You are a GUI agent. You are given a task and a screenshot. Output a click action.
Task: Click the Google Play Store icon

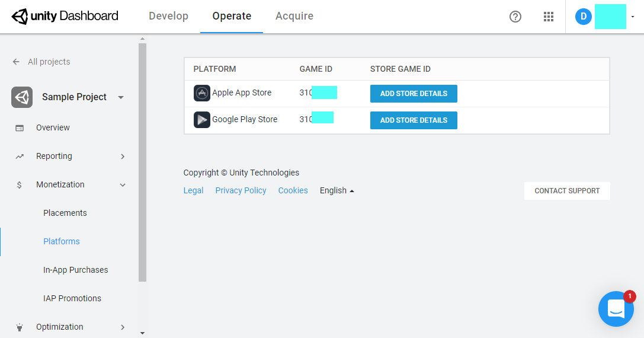[x=201, y=120]
